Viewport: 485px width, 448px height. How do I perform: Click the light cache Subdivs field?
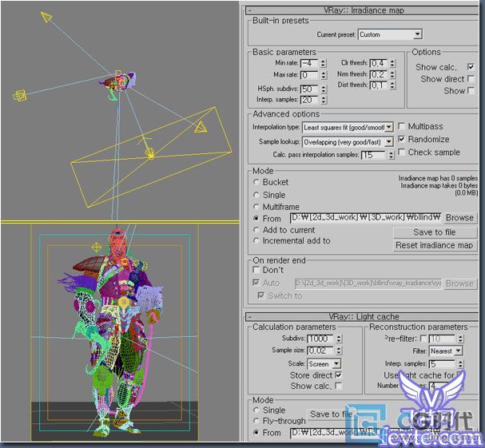click(320, 339)
